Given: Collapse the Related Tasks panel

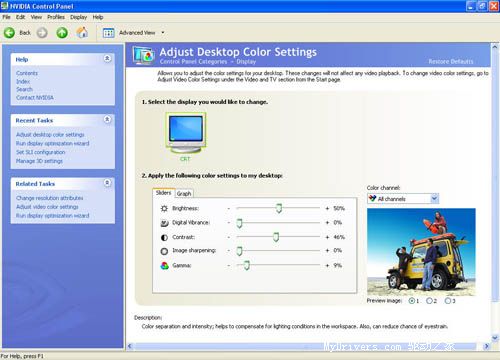Looking at the screenshot, I should tap(107, 183).
